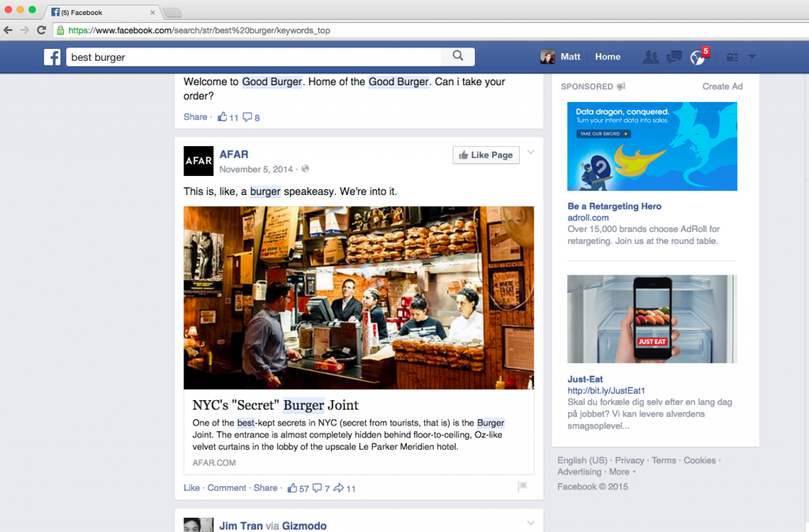Open the Jim Tran profile link
The image size is (809, 532).
click(241, 526)
